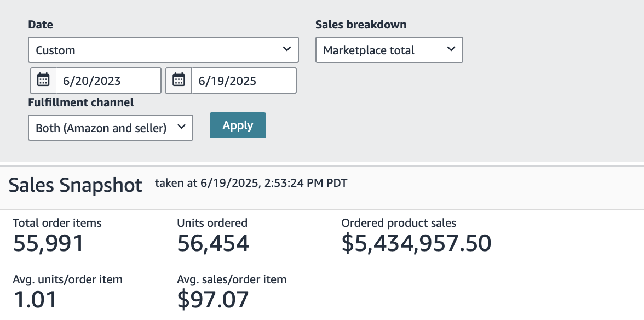Expand the Fulfillment channel dropdown
The width and height of the screenshot is (644, 320).
[x=110, y=128]
